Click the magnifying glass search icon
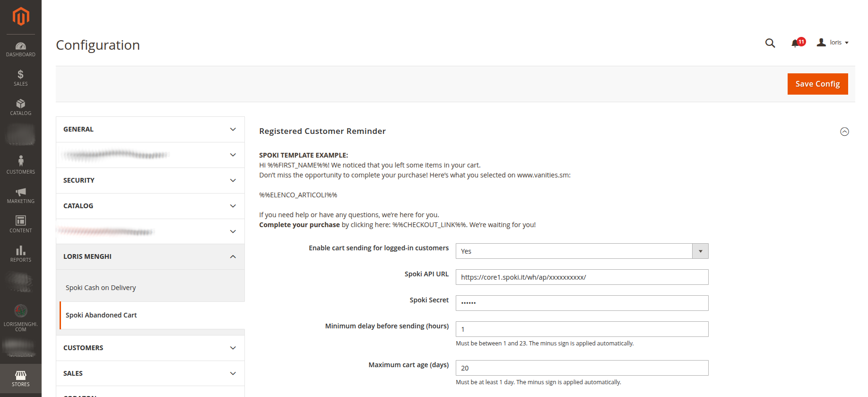The height and width of the screenshot is (397, 868). [x=770, y=43]
